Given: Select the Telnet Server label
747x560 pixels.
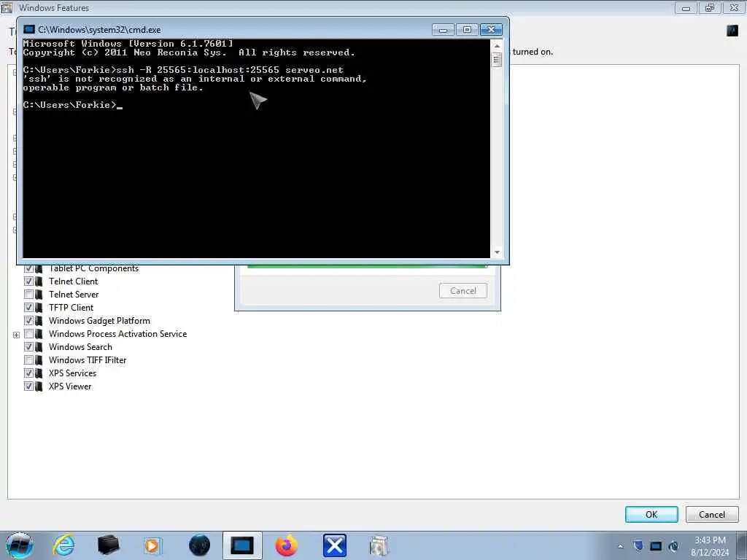Looking at the screenshot, I should (x=74, y=295).
